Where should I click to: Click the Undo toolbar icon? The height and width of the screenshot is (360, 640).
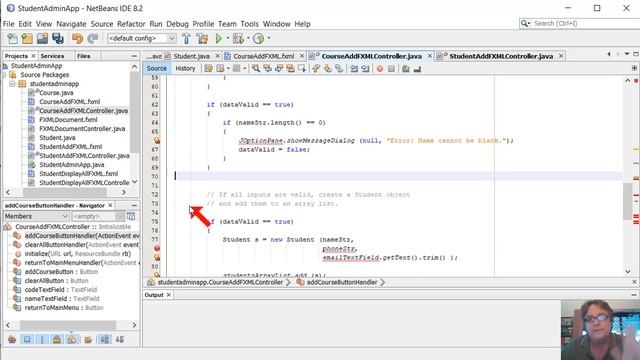click(77, 38)
